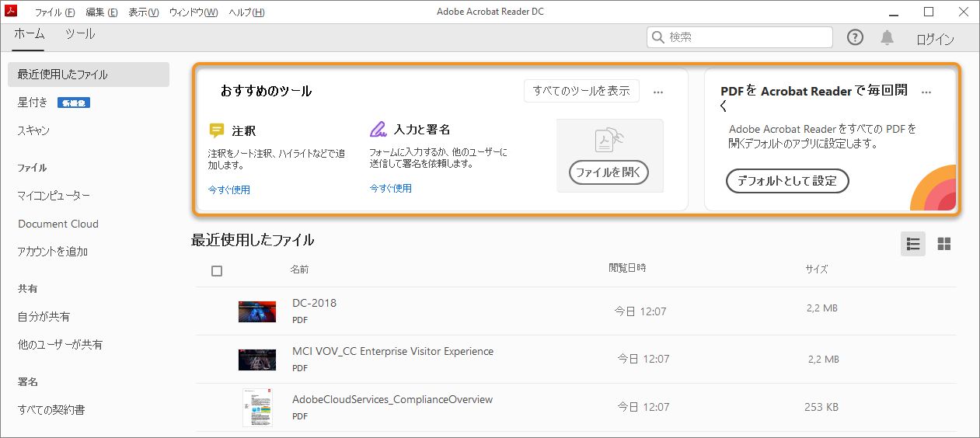Click the yellow 注釈 comment icon
980x438 pixels.
click(217, 130)
